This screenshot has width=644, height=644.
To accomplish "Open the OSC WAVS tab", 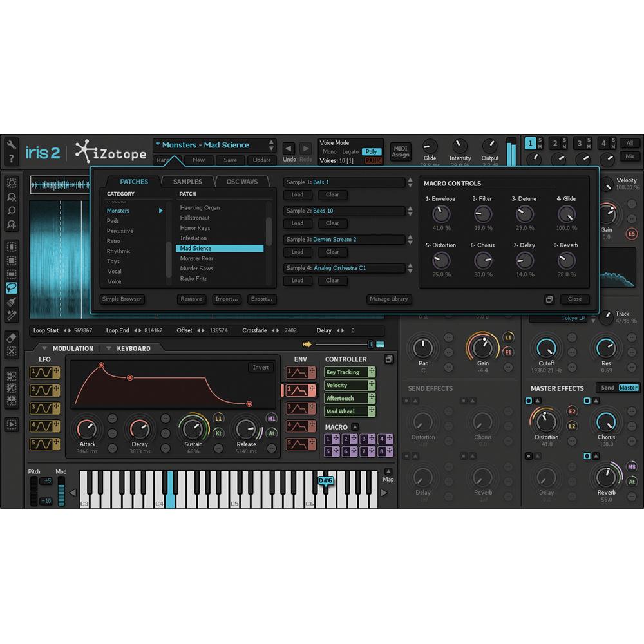I will (x=241, y=182).
